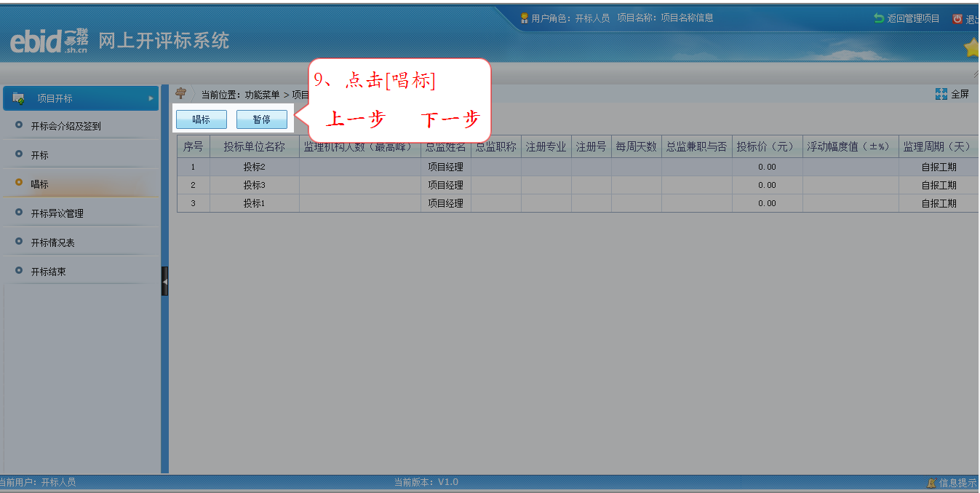The height and width of the screenshot is (493, 980).
Task: Select 开标 menu item in the sidebar
Action: click(x=39, y=155)
